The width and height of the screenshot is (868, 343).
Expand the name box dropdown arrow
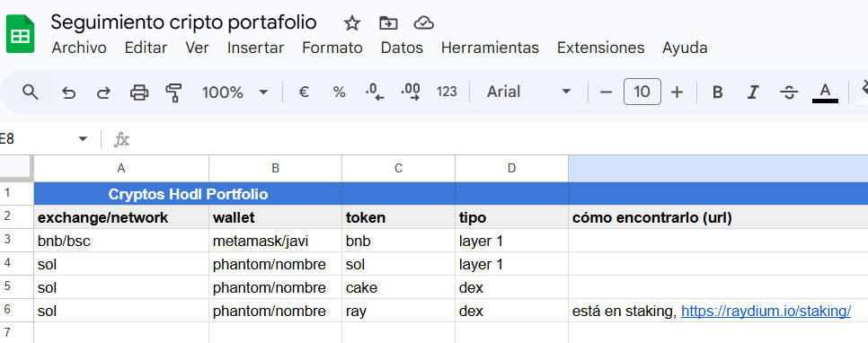pyautogui.click(x=83, y=139)
